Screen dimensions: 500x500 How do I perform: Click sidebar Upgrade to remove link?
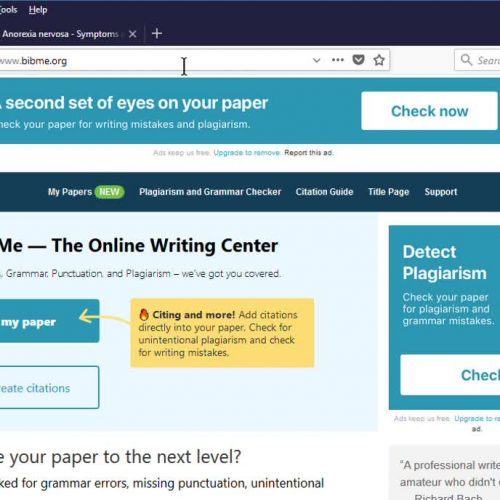point(477,419)
